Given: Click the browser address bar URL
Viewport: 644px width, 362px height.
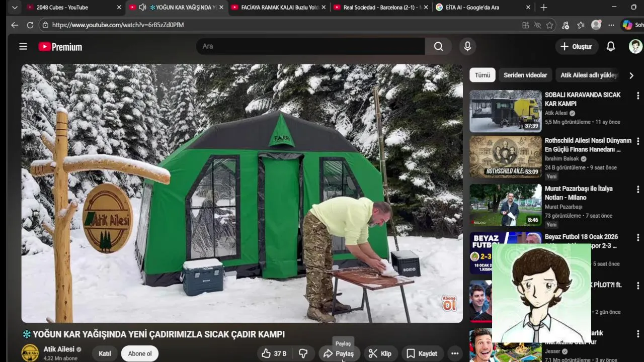Looking at the screenshot, I should point(118,25).
